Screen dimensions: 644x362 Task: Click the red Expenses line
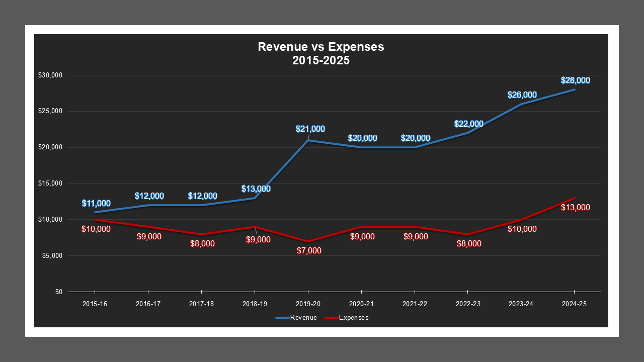point(387,226)
